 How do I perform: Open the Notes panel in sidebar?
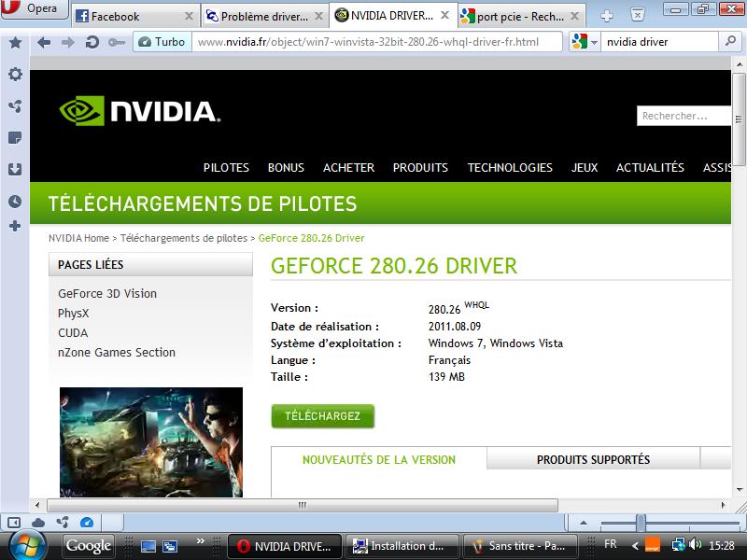pyautogui.click(x=15, y=138)
